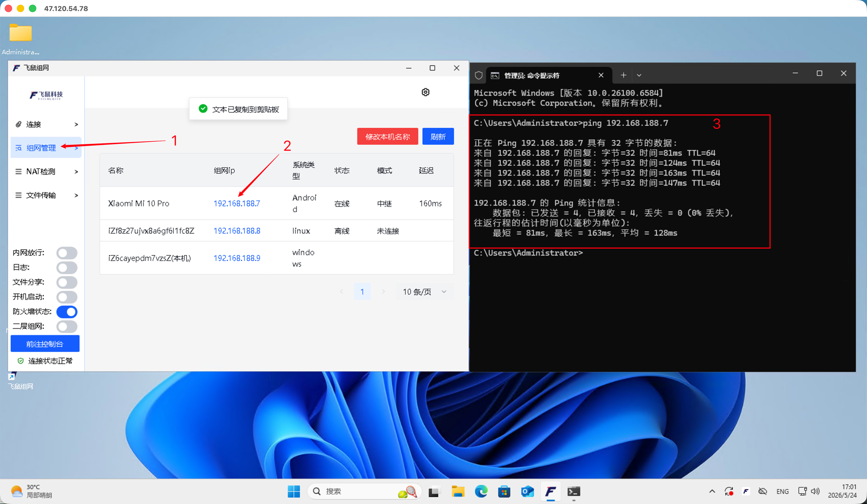
Task: Open the 10 条/页 page size dropdown
Action: click(x=425, y=292)
